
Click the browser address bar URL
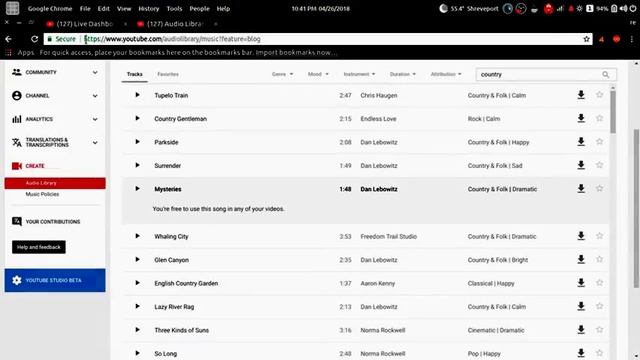173,39
